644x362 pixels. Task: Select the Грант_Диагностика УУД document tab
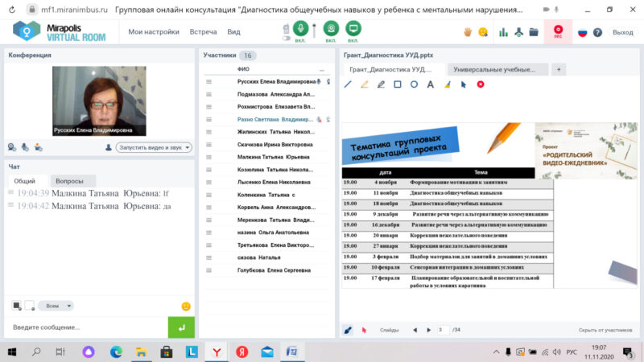(x=394, y=70)
